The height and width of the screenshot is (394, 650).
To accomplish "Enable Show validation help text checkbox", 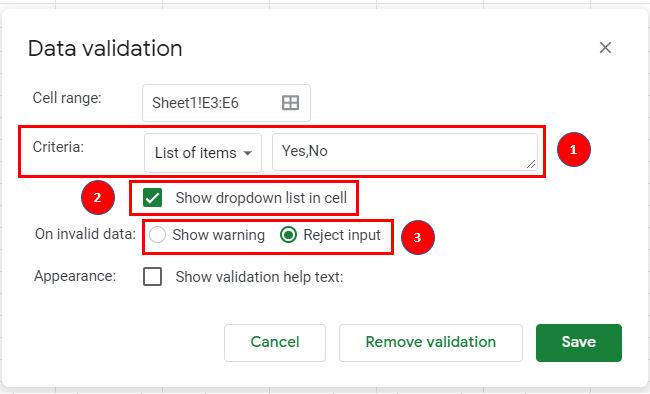I will pyautogui.click(x=152, y=276).
